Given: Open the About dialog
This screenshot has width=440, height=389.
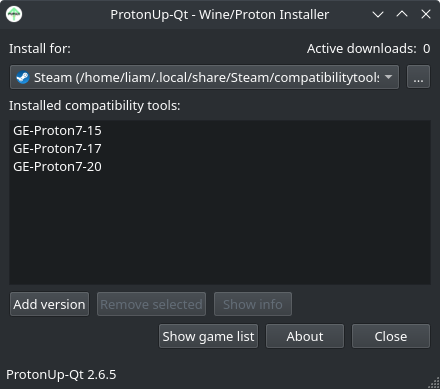Looking at the screenshot, I should pyautogui.click(x=305, y=336).
